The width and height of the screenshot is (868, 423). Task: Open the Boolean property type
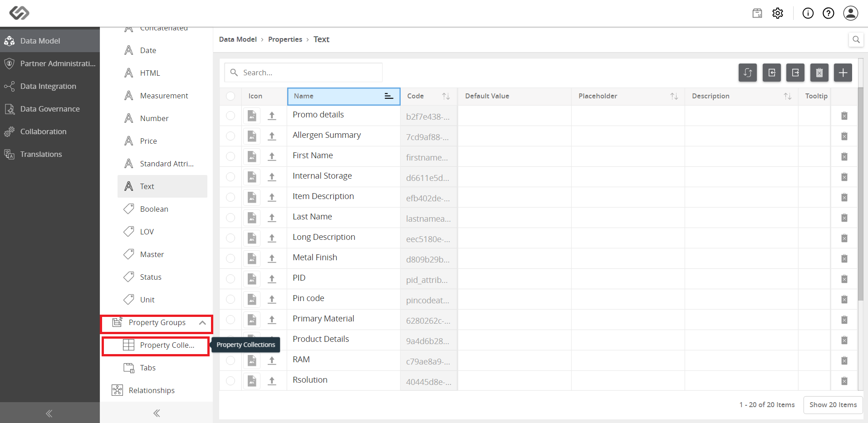point(162,209)
